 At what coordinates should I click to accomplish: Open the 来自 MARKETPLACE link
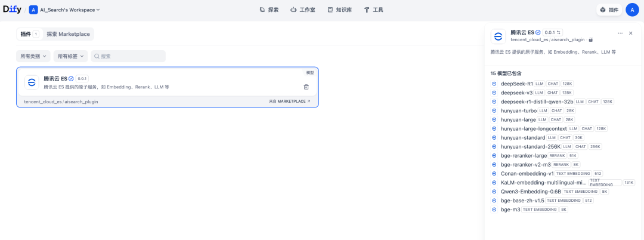[x=290, y=101]
